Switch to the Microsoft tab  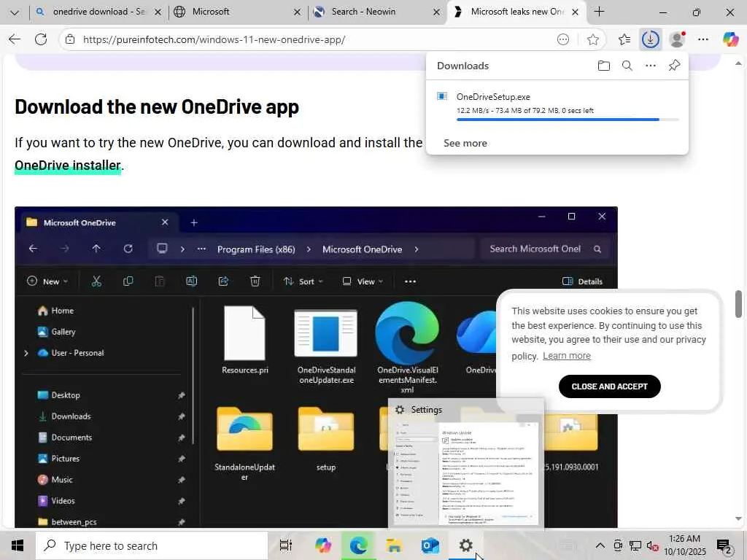(x=237, y=12)
